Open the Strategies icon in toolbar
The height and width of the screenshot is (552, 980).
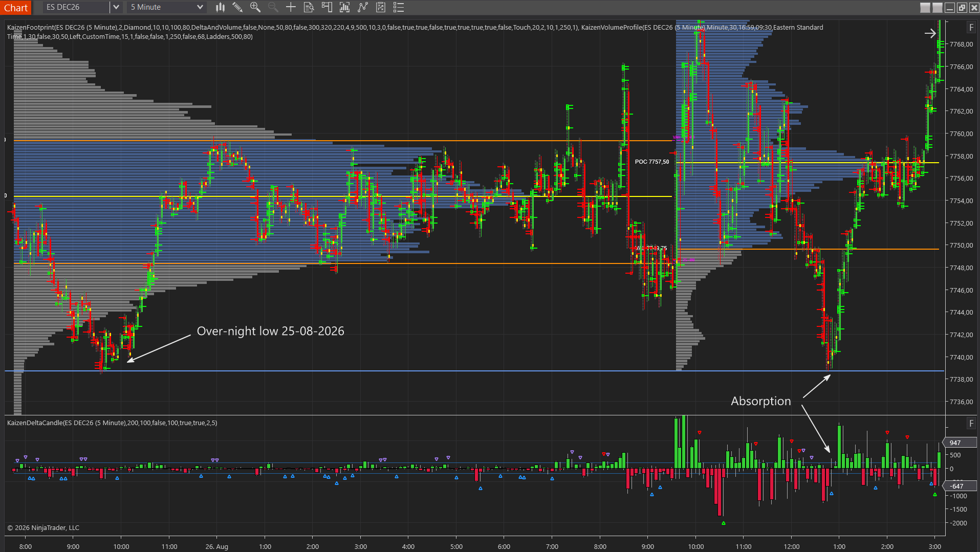363,7
